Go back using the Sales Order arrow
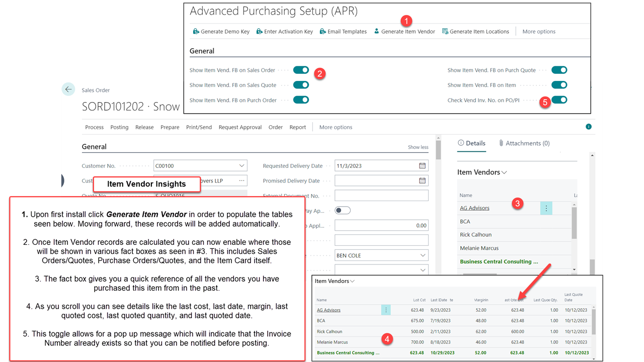 pos(68,89)
